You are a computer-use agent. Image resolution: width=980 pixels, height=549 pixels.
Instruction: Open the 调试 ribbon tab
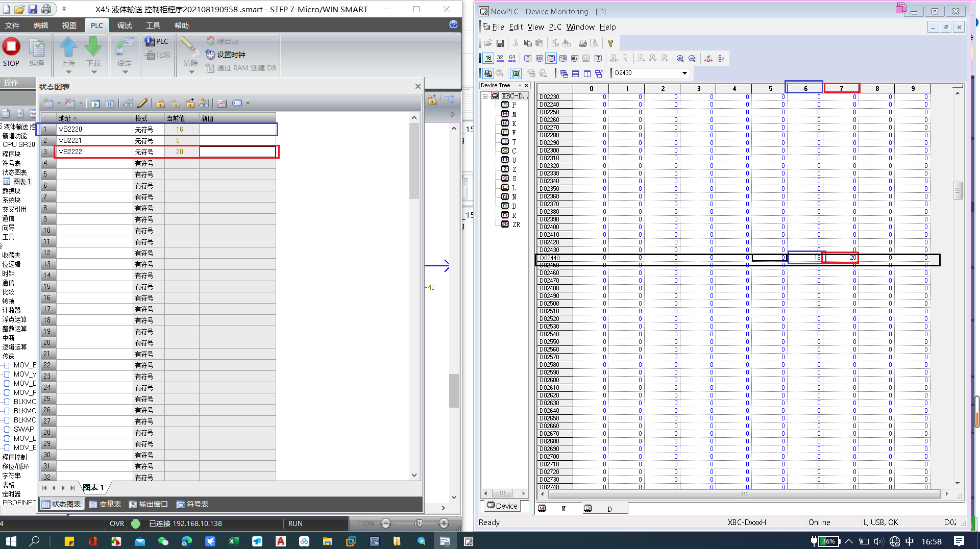tap(124, 26)
